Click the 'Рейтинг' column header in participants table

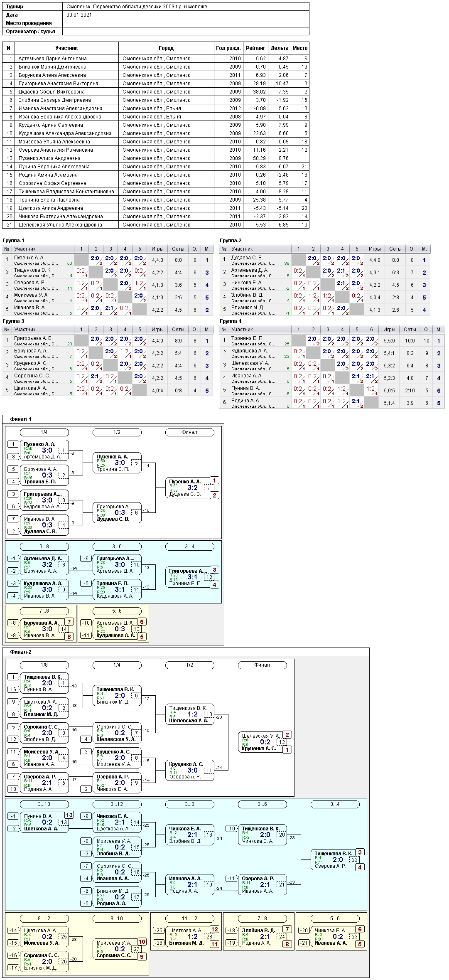tap(255, 48)
